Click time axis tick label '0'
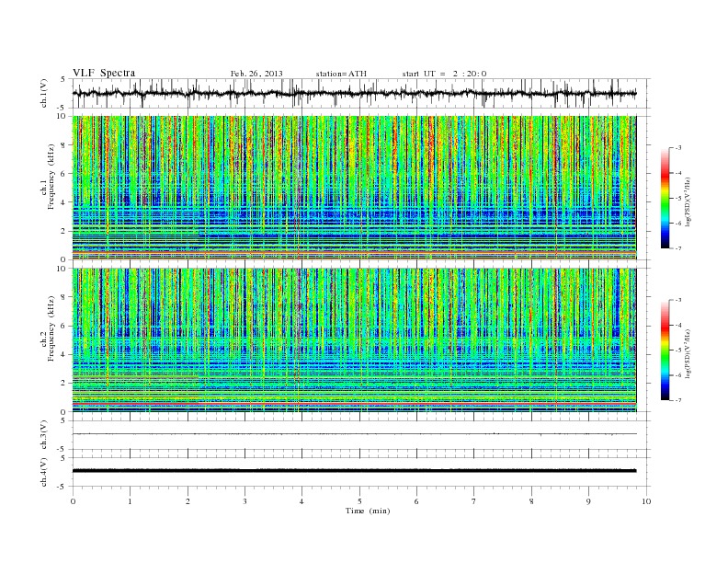Viewport: 728px width, 563px height. pos(73,501)
